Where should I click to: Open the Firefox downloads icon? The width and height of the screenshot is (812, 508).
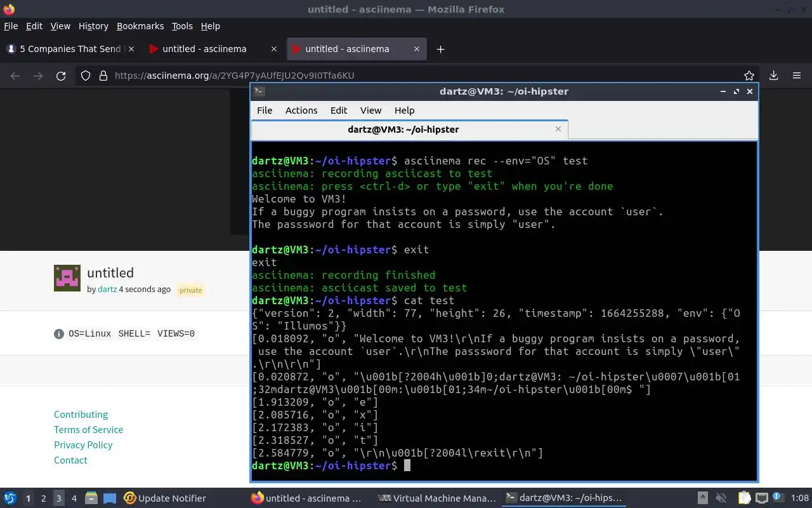(774, 76)
